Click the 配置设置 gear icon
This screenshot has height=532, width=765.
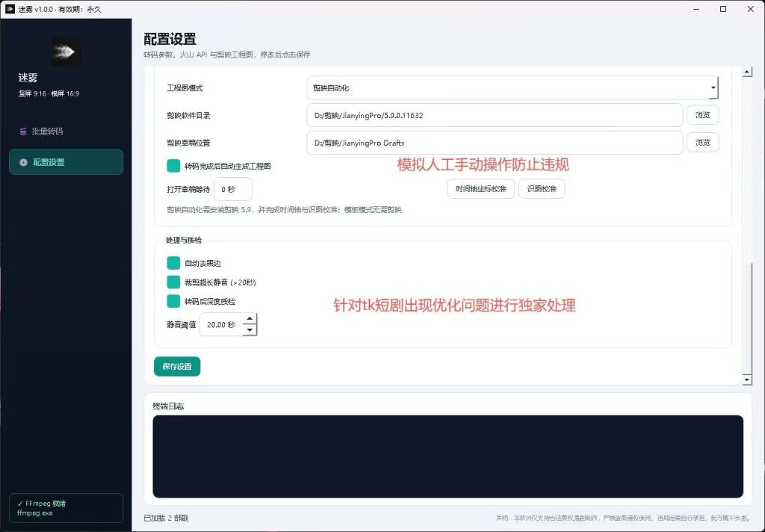[23, 163]
